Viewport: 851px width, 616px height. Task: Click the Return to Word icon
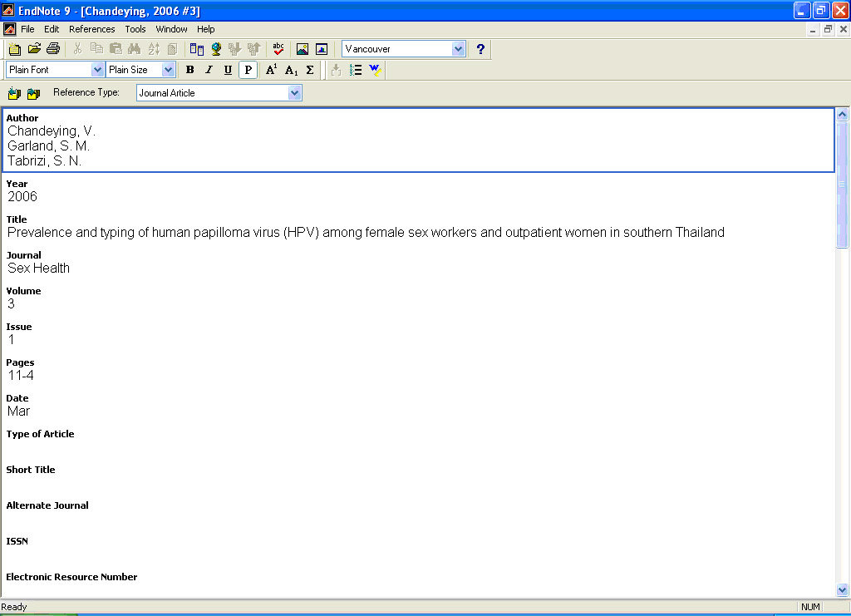point(375,70)
